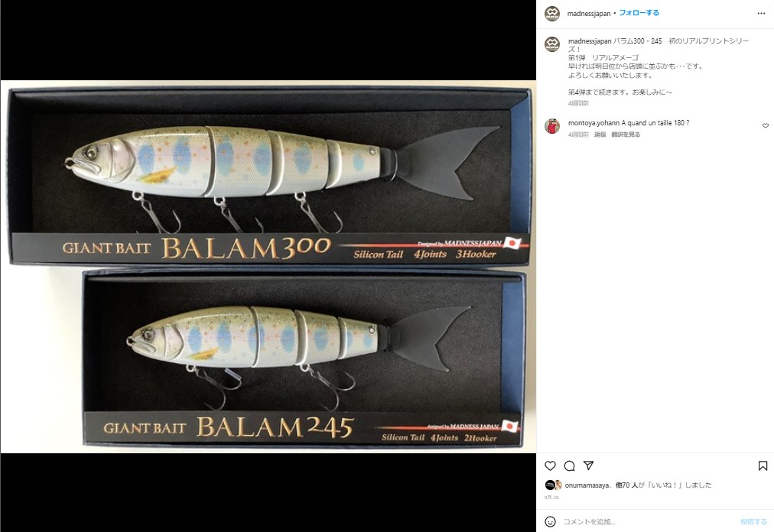Open montoya.yohann profile picture

(552, 126)
